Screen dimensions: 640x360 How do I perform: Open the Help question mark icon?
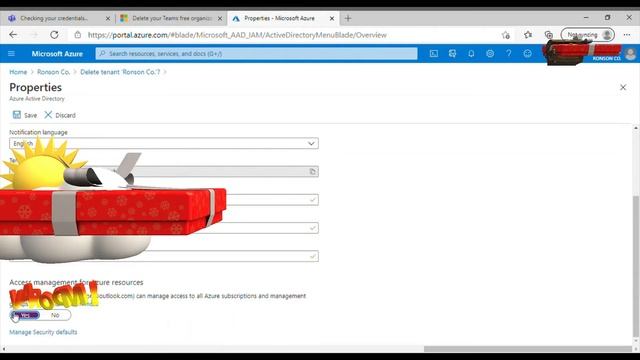click(509, 53)
